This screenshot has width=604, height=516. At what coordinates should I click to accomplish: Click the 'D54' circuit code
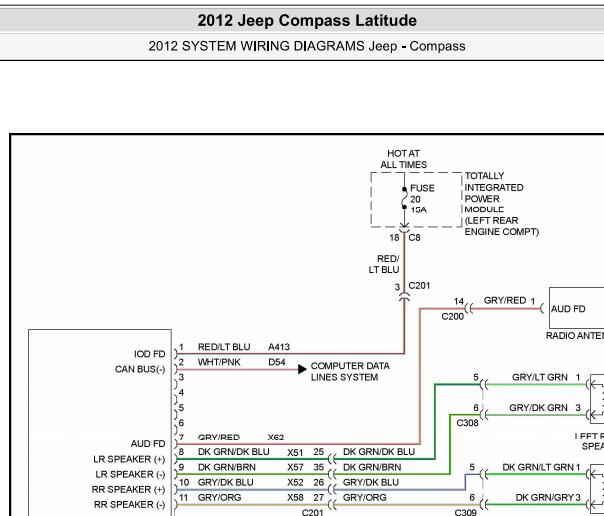tap(277, 362)
